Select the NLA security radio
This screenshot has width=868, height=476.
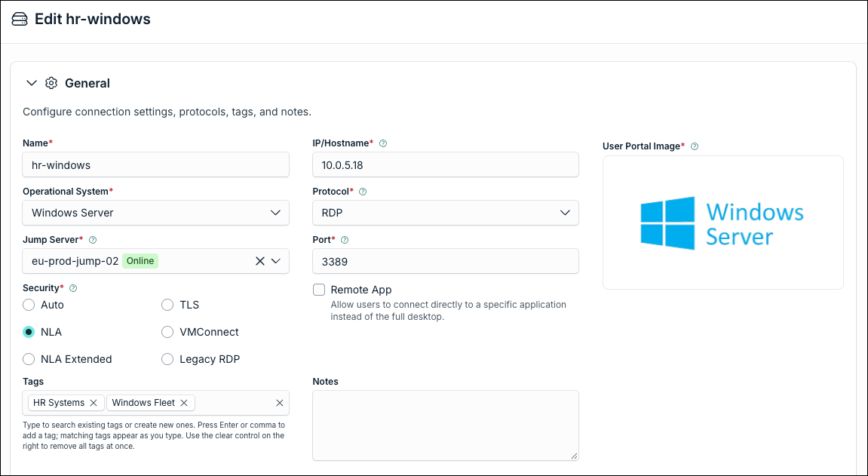28,332
